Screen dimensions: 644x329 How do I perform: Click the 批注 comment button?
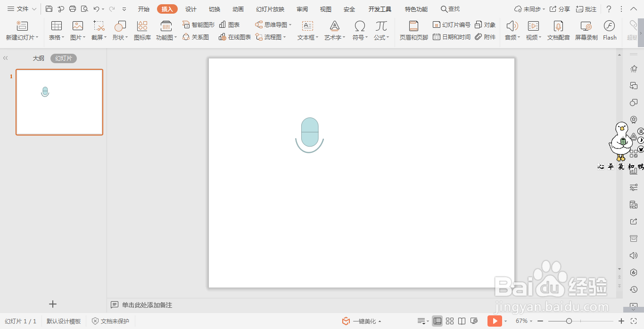[586, 9]
